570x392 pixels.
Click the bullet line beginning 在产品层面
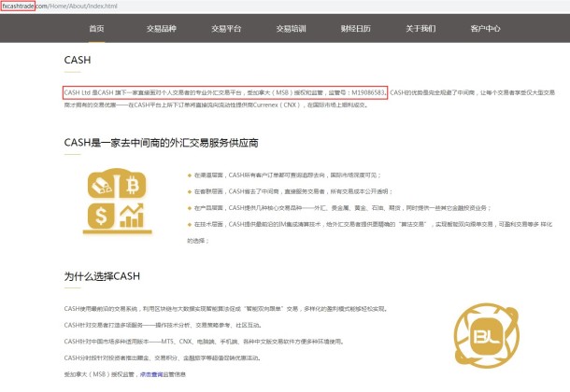(x=342, y=208)
